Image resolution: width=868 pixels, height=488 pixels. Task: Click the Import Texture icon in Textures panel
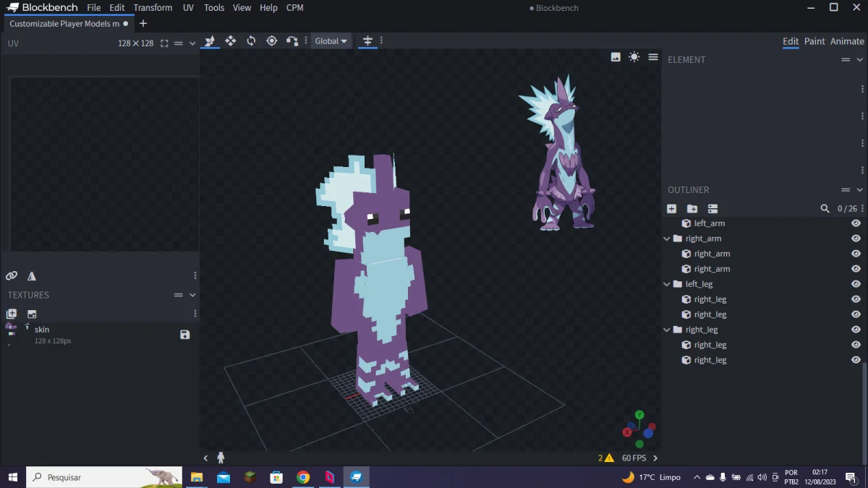pos(32,314)
